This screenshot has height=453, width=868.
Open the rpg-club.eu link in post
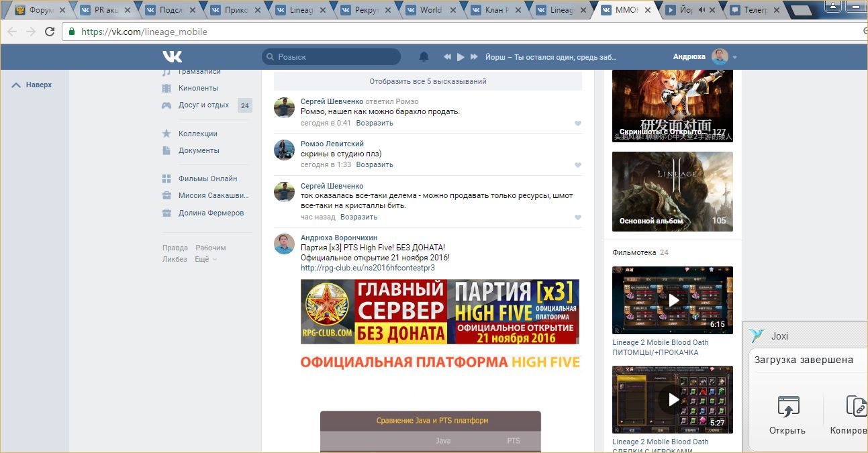click(367, 268)
